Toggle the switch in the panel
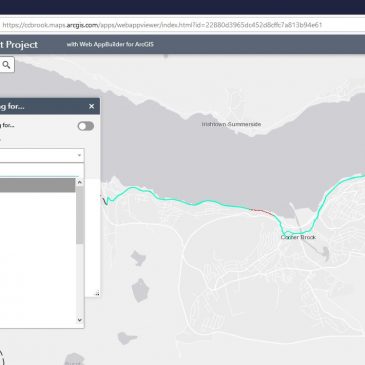365x365 pixels. [x=86, y=126]
